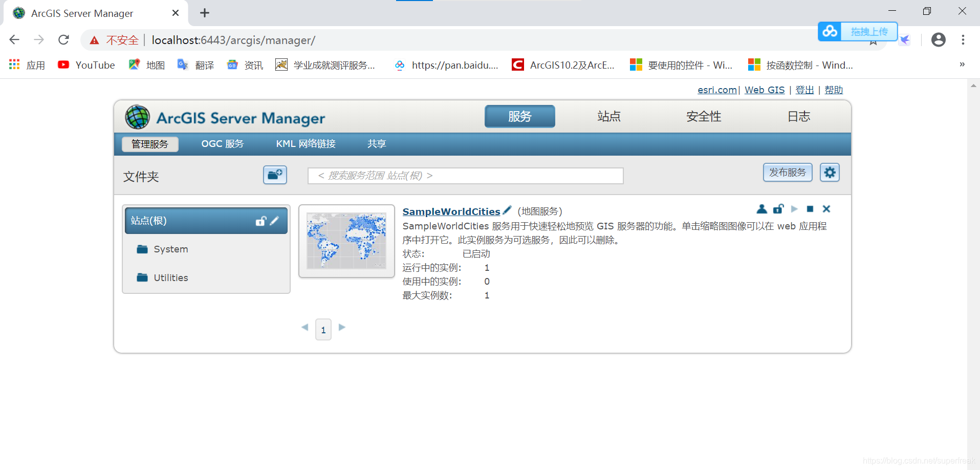The width and height of the screenshot is (980, 470).
Task: Open SampleWorldCities permissions person icon
Action: click(x=761, y=209)
